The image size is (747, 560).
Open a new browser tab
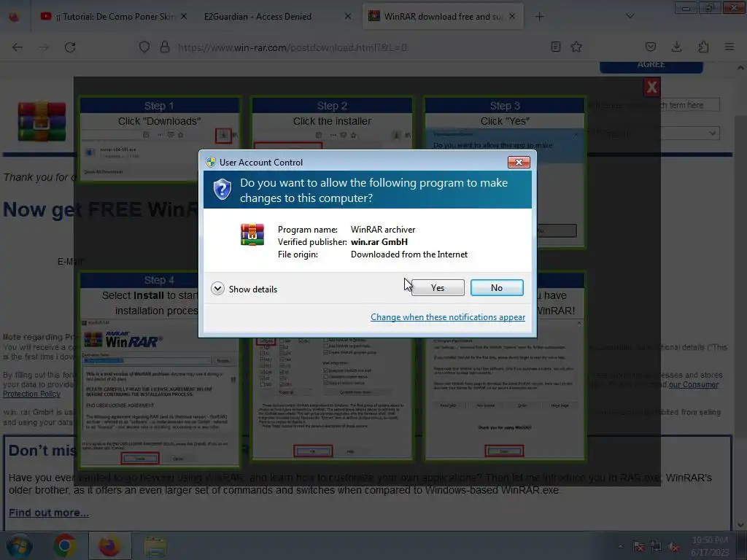tap(539, 17)
